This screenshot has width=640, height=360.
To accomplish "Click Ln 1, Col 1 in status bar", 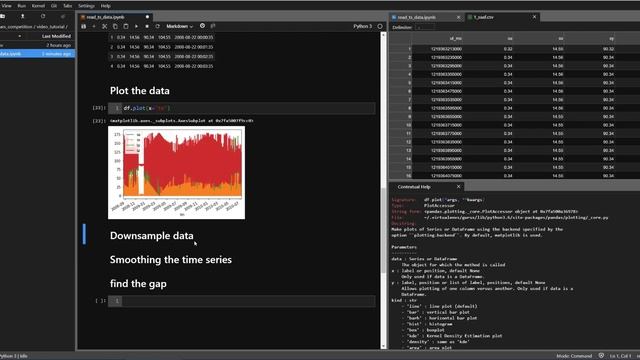I will click(x=620, y=356).
